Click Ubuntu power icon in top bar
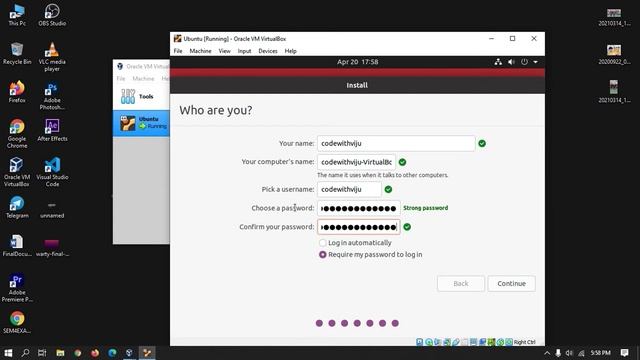The height and width of the screenshot is (360, 640). coord(524,62)
